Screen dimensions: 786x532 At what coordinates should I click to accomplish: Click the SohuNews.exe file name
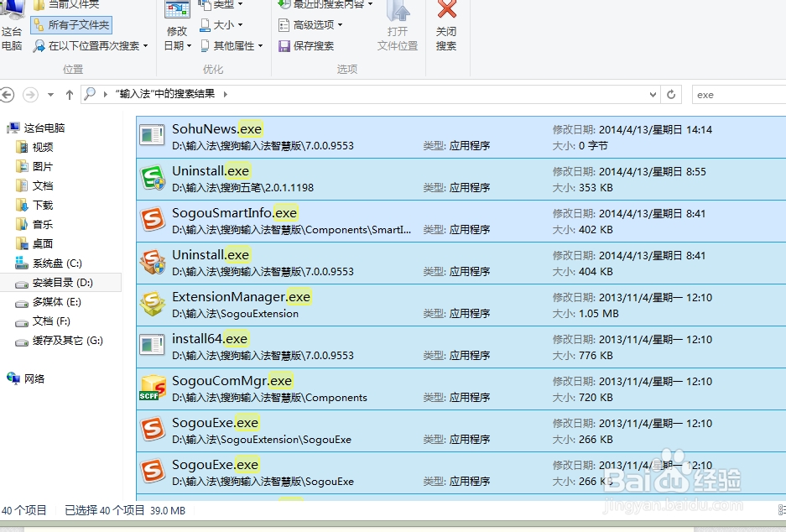click(x=217, y=129)
